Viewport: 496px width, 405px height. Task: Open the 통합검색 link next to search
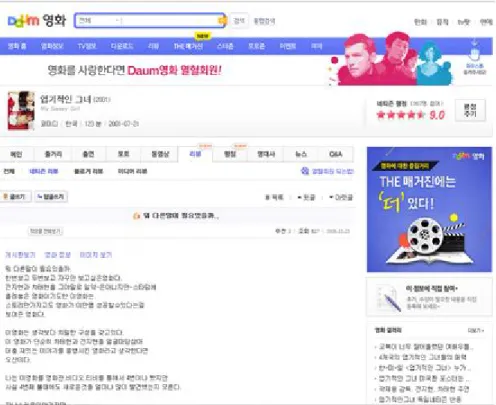point(264,21)
